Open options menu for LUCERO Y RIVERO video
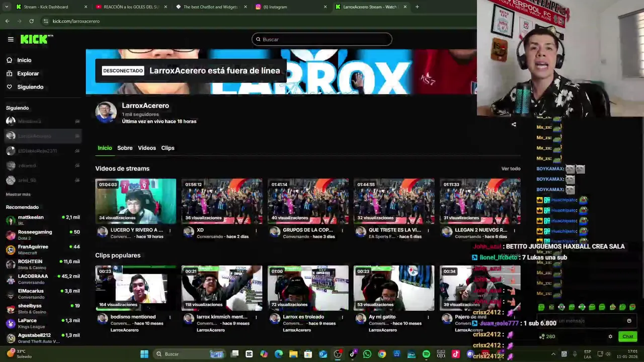644x362 pixels. pyautogui.click(x=170, y=231)
